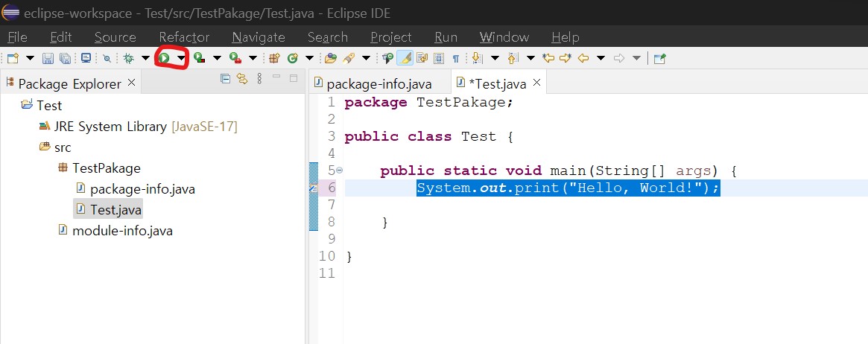The height and width of the screenshot is (344, 868).
Task: Click the Save disk icon
Action: (x=48, y=58)
